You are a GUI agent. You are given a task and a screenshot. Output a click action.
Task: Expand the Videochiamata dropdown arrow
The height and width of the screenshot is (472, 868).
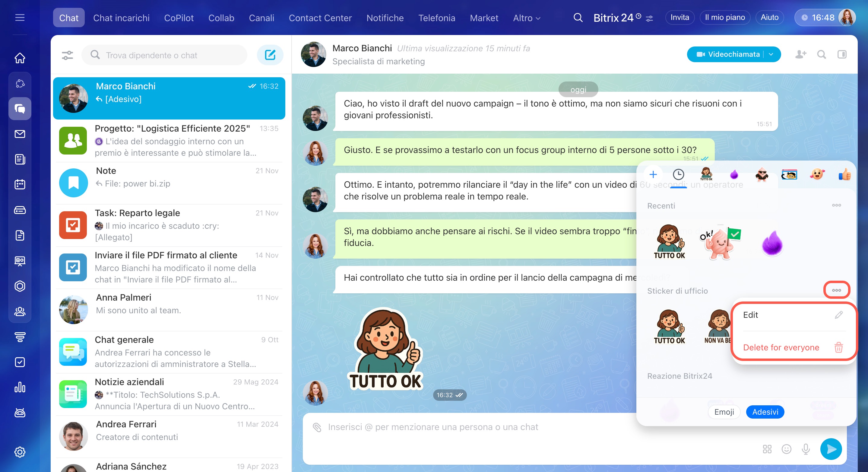coord(771,54)
